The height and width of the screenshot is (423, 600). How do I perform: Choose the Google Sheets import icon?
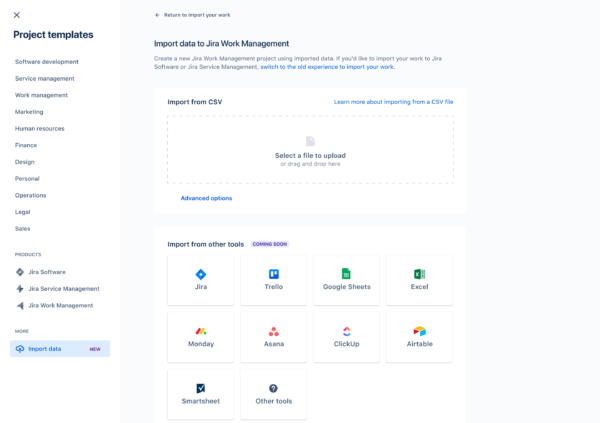point(346,274)
